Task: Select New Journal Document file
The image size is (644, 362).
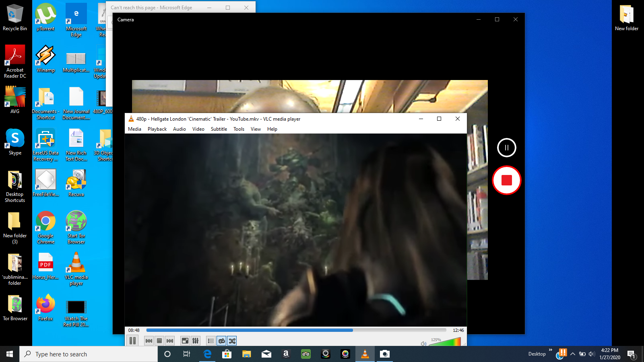Action: point(76,103)
